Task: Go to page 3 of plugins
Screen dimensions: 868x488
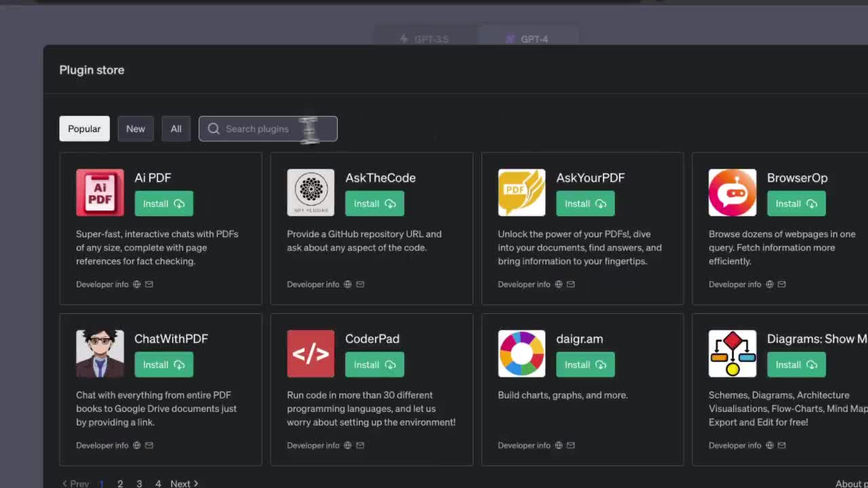Action: [x=139, y=483]
